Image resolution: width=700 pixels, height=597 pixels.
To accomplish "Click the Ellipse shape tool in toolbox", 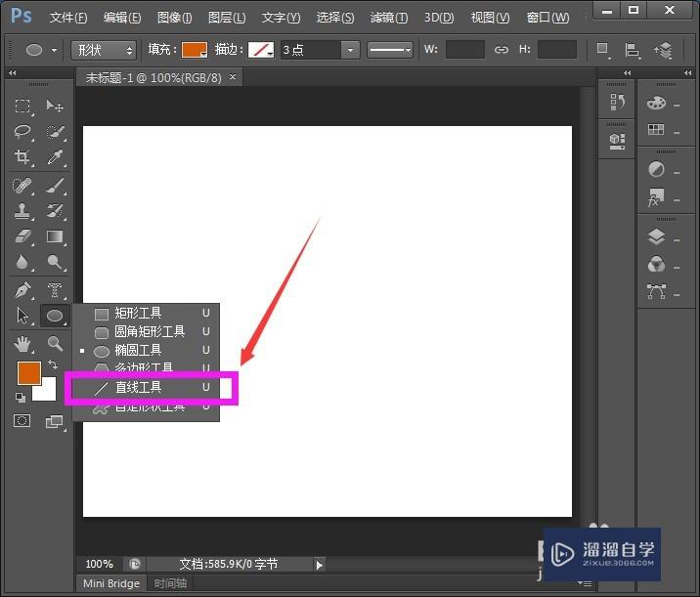I will pyautogui.click(x=55, y=316).
